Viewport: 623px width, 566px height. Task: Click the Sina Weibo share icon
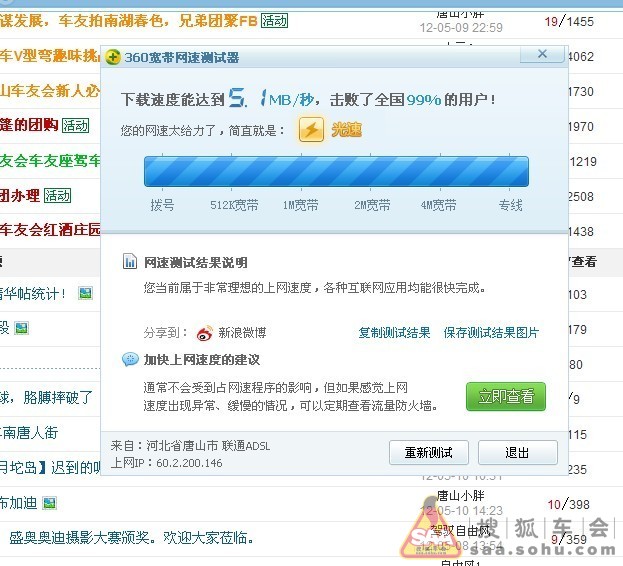click(205, 333)
